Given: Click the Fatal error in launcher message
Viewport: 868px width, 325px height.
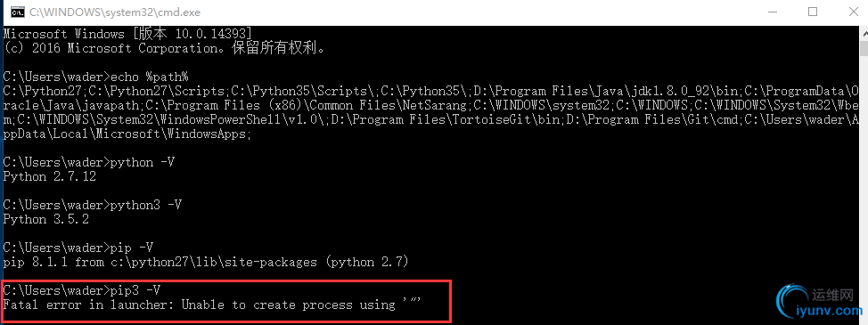Looking at the screenshot, I should [x=213, y=305].
